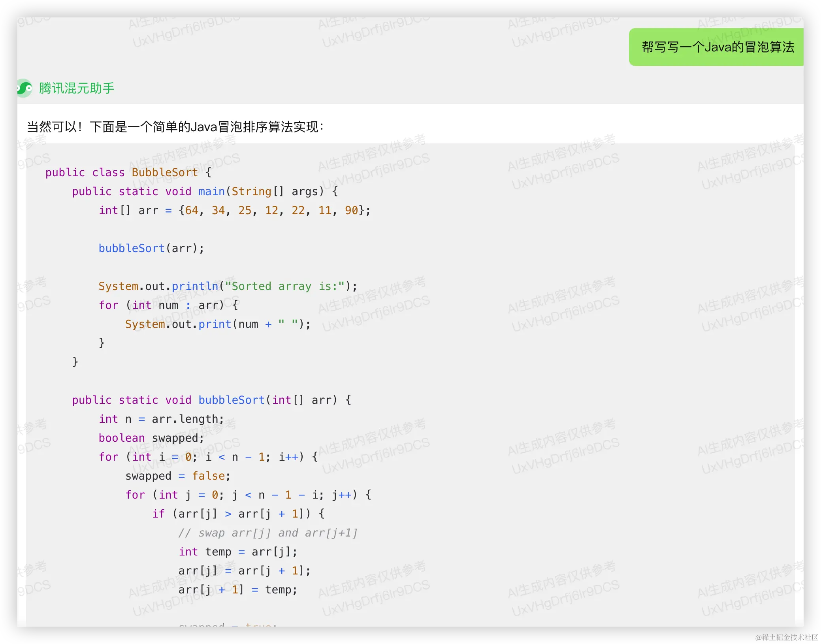Click arr.length in the code
The width and height of the screenshot is (821, 644).
coord(185,419)
